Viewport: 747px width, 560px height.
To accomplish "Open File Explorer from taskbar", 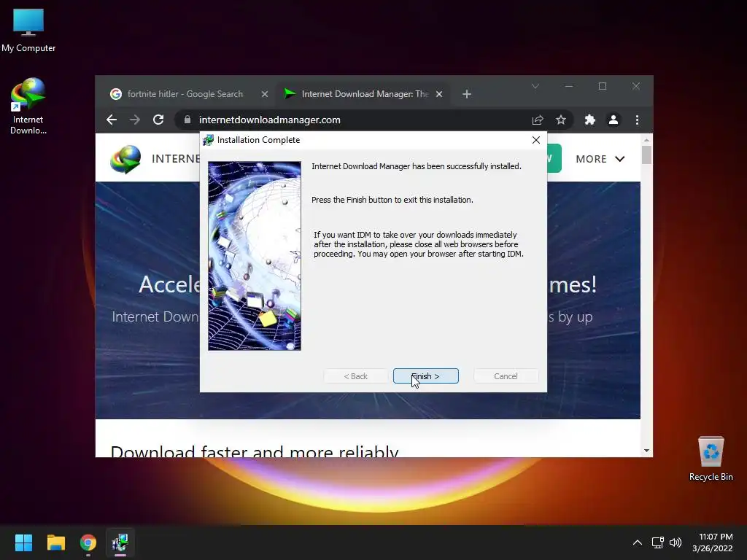I will click(55, 542).
